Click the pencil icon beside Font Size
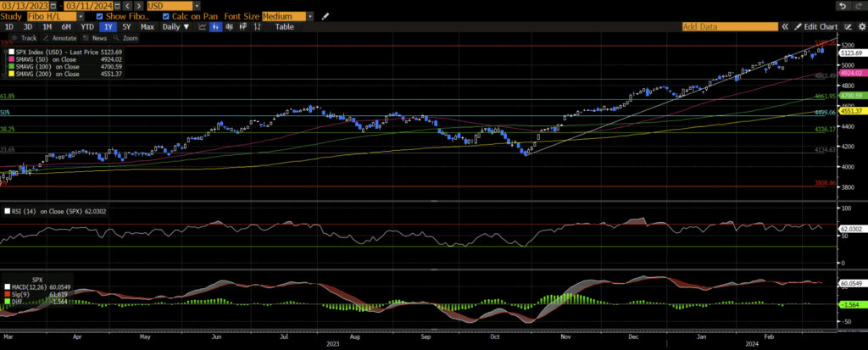The image size is (868, 350). (x=325, y=16)
